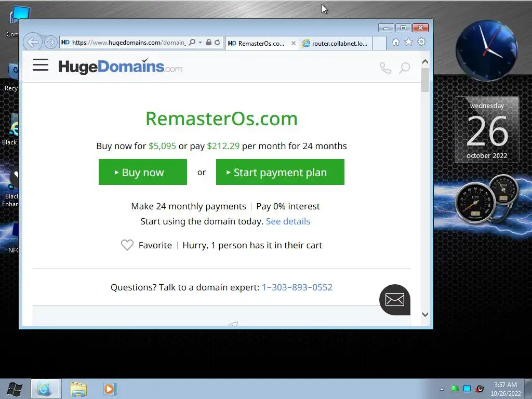Screen dimensions: 532x399
Task: Click the HugeDomains.com logo
Action: point(121,66)
